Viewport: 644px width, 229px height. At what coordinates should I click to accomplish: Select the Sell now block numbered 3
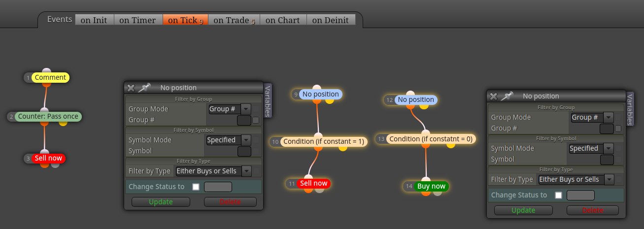point(48,158)
